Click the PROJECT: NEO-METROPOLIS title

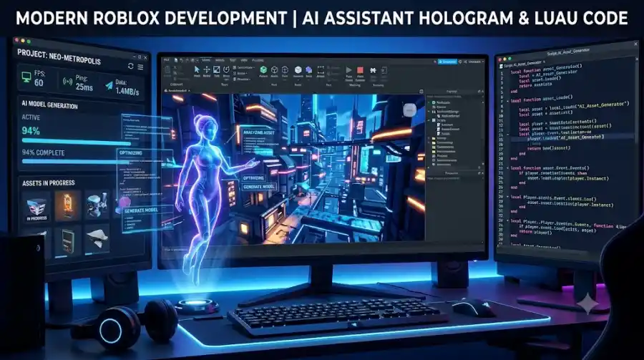[59, 57]
